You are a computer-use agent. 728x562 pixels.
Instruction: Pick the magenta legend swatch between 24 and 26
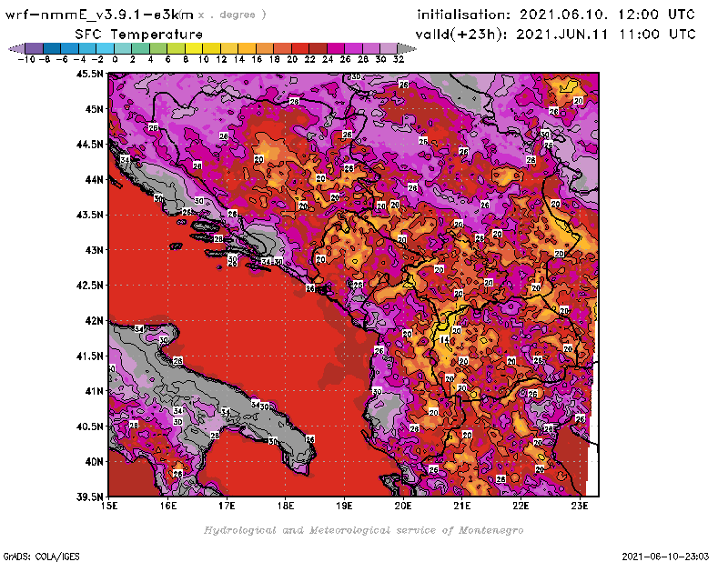tap(335, 48)
